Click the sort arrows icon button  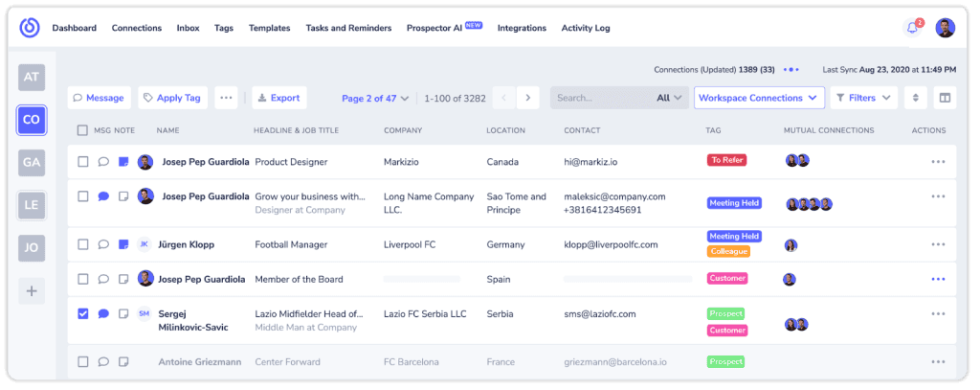916,98
